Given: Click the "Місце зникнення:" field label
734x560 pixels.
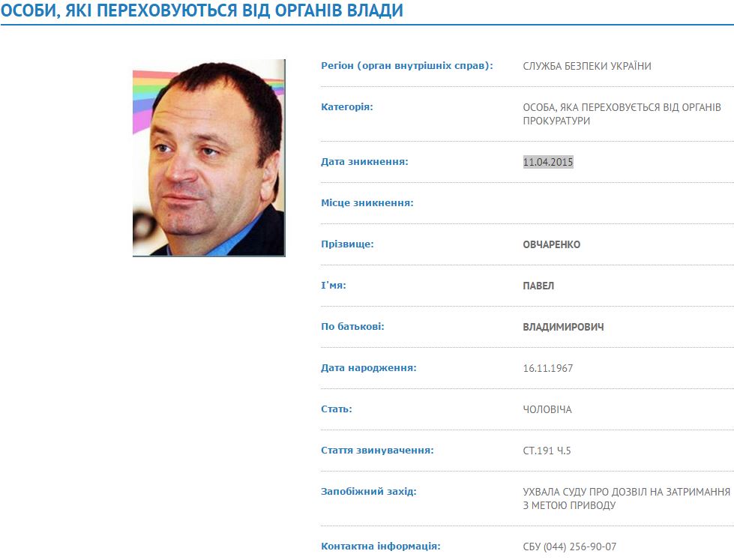Looking at the screenshot, I should [x=367, y=202].
